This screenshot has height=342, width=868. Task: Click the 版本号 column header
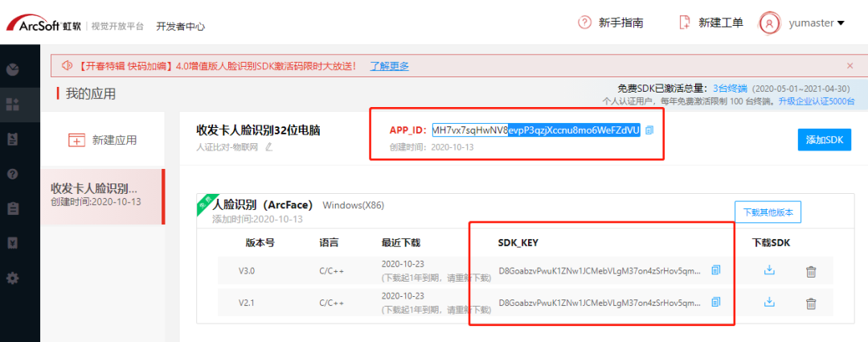pos(260,243)
